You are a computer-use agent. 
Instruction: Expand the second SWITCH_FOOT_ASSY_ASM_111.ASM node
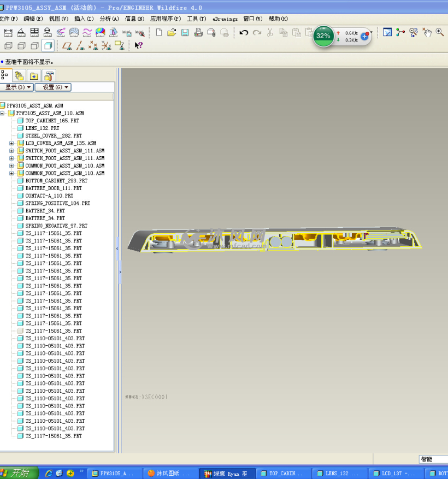pyautogui.click(x=11, y=158)
